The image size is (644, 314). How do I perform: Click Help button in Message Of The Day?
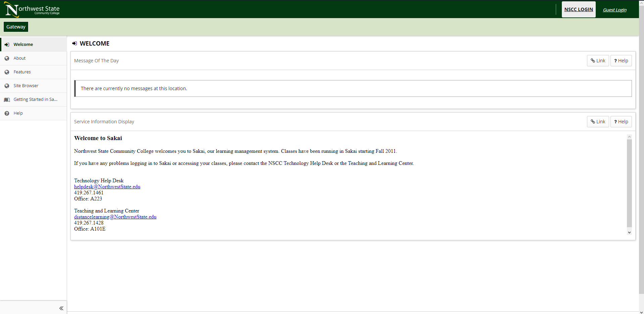[621, 61]
